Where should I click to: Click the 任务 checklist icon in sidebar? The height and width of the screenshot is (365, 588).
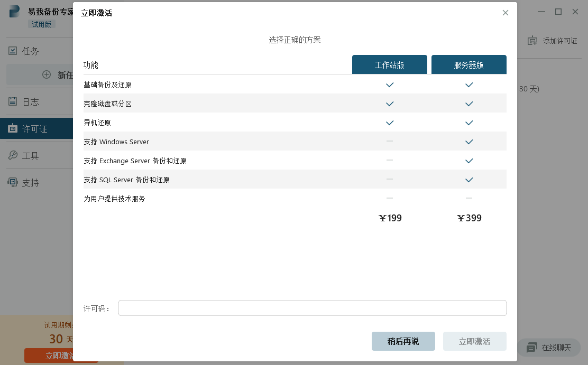(13, 51)
